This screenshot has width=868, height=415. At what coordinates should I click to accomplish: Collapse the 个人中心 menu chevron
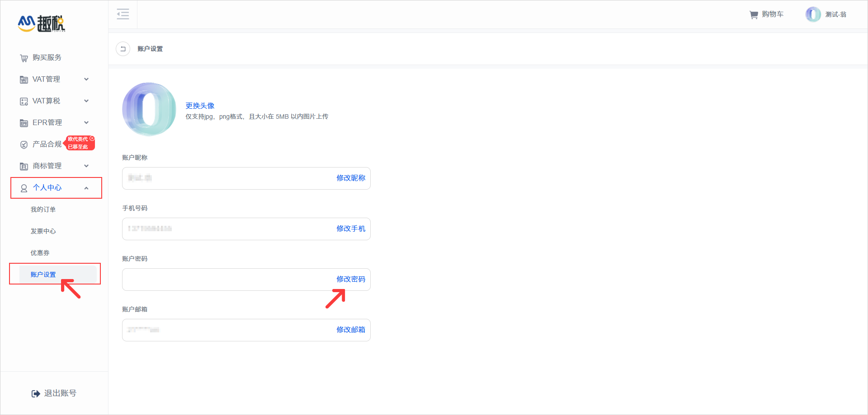86,188
